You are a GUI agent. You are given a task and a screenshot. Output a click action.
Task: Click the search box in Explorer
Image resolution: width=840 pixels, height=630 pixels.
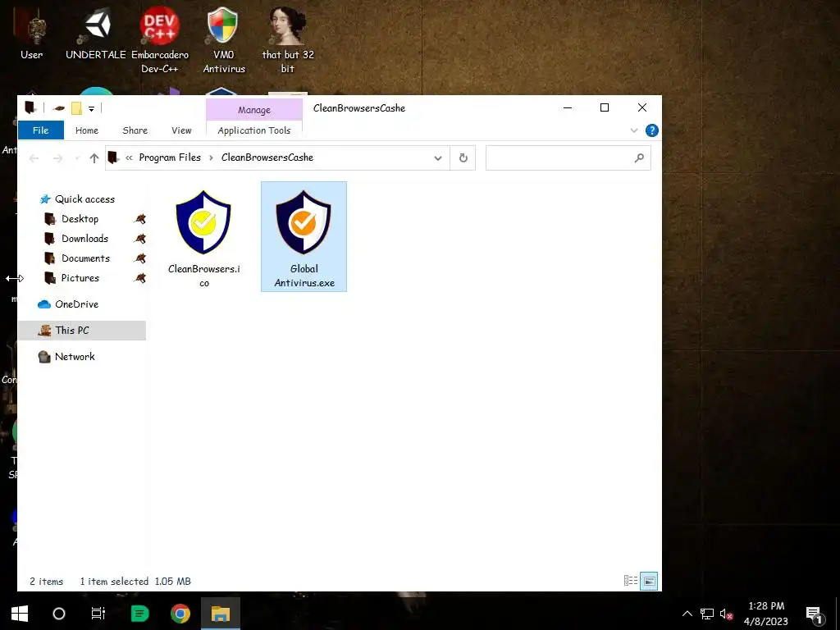(568, 158)
